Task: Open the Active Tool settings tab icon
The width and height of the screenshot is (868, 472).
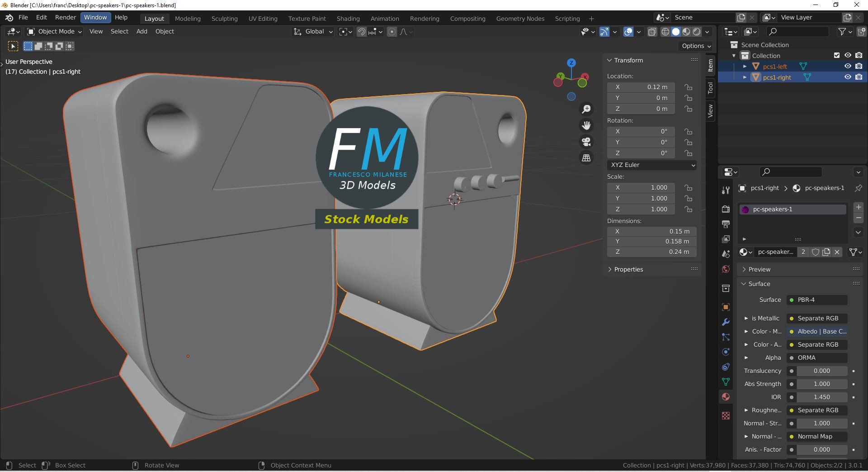Action: (x=726, y=191)
